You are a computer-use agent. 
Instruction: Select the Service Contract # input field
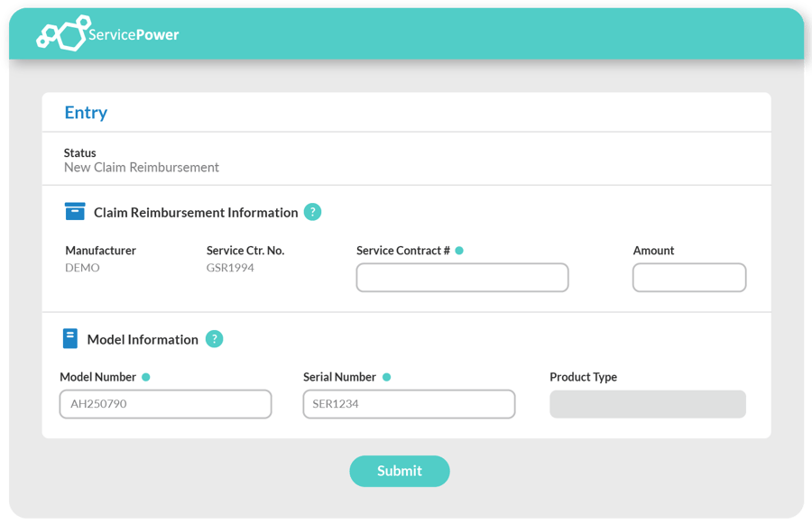462,277
